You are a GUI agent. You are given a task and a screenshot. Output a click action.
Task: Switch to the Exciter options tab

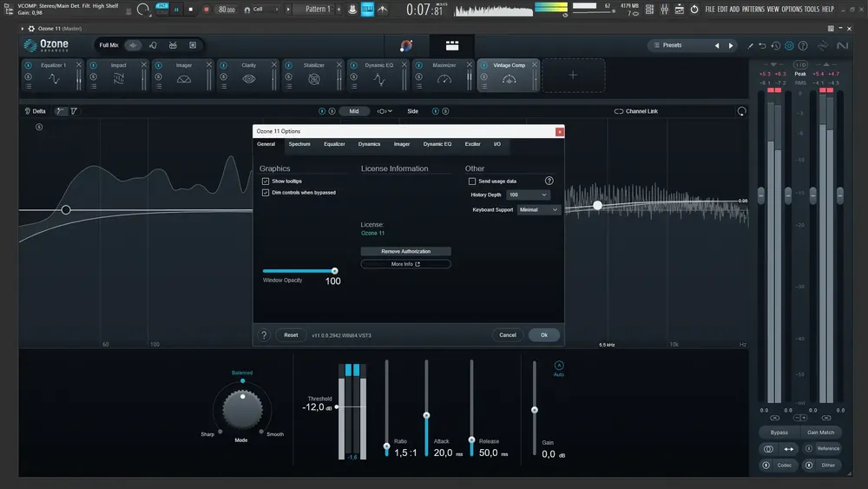tap(473, 144)
